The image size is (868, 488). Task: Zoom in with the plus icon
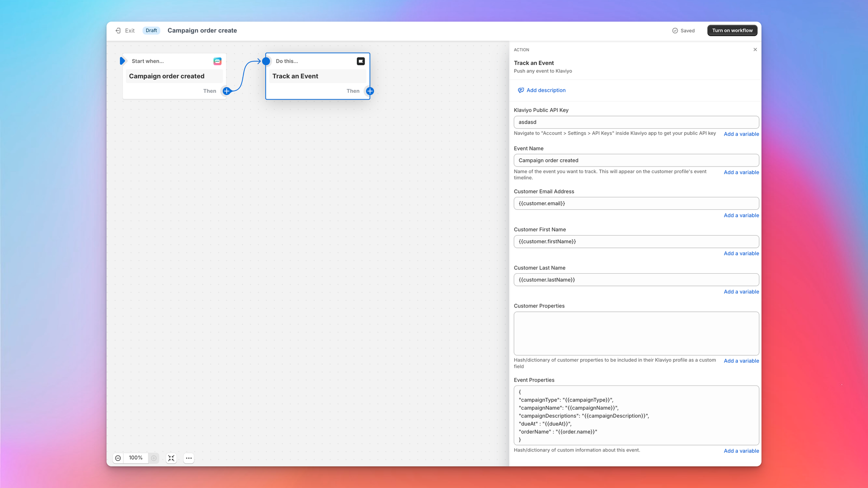pos(154,458)
